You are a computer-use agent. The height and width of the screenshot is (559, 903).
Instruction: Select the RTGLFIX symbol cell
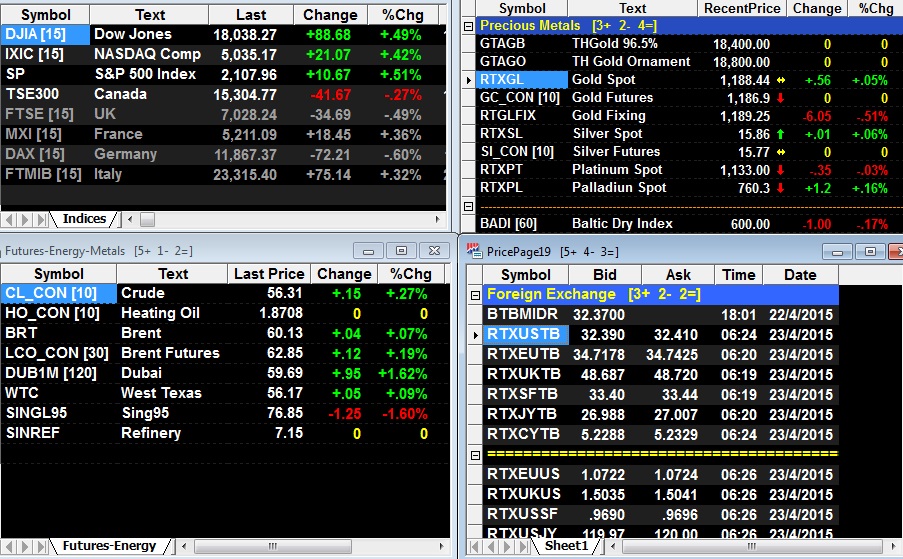522,116
